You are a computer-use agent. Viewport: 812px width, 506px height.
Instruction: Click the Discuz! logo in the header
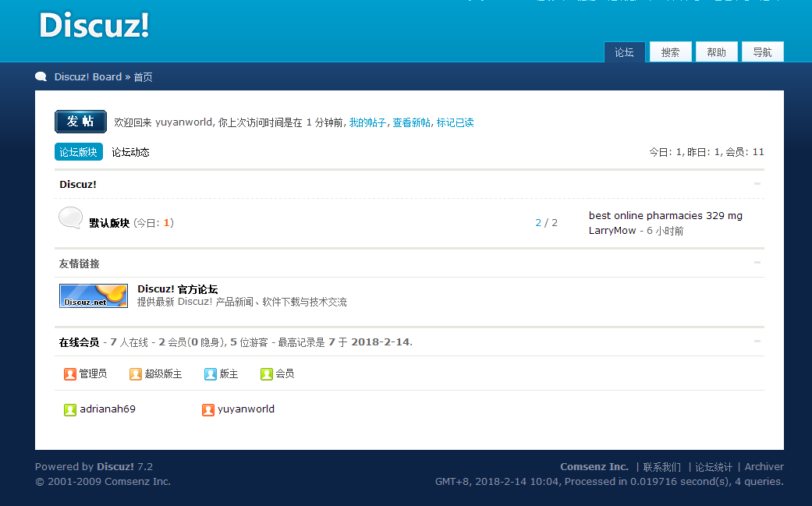click(x=94, y=26)
